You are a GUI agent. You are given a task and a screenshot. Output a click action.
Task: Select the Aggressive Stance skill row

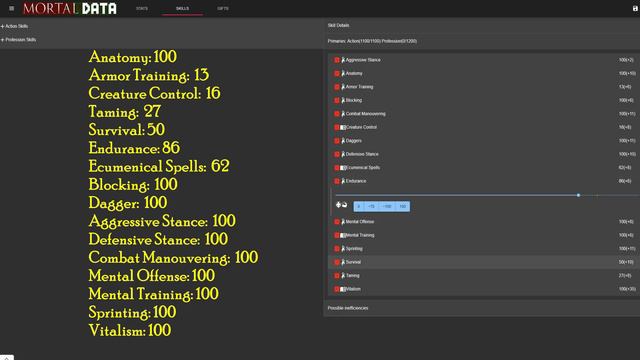484,60
